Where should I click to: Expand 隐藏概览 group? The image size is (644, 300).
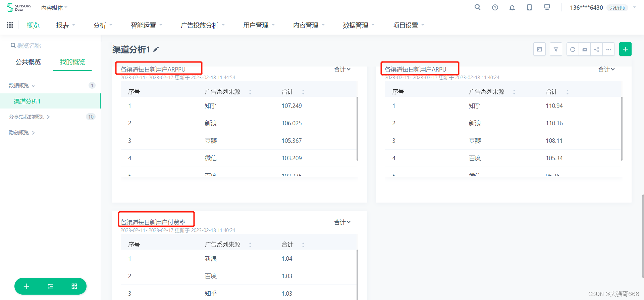(22, 133)
